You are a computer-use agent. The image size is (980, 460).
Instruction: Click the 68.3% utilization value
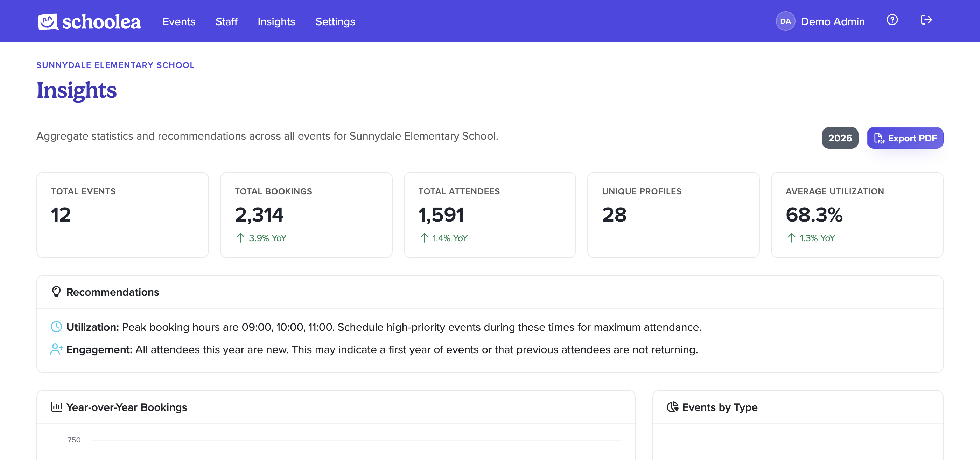tap(814, 215)
